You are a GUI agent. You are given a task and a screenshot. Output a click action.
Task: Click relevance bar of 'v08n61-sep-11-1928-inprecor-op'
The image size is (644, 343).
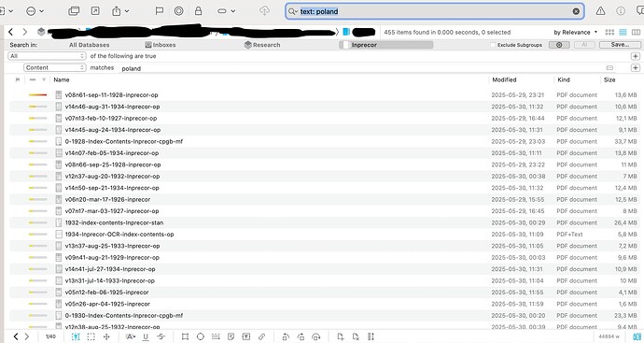(37, 95)
